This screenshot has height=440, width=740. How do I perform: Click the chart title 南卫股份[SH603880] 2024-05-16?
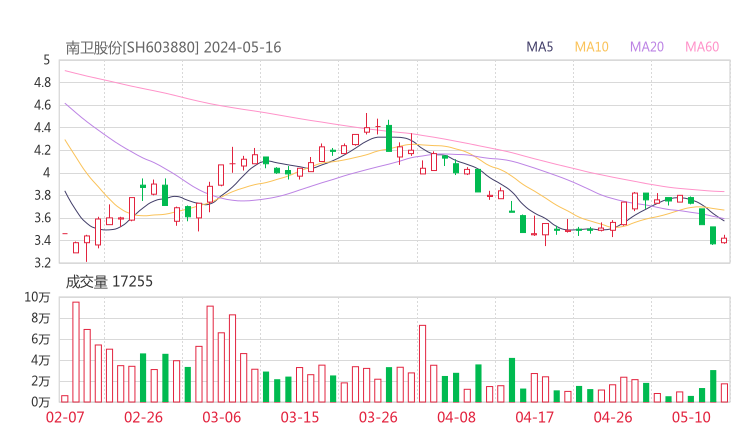173,47
